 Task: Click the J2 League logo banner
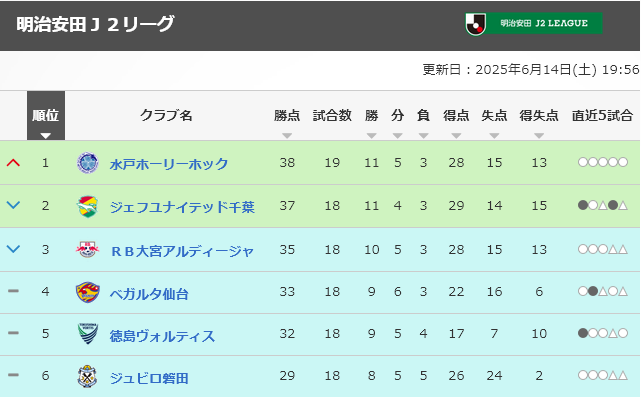coord(533,23)
